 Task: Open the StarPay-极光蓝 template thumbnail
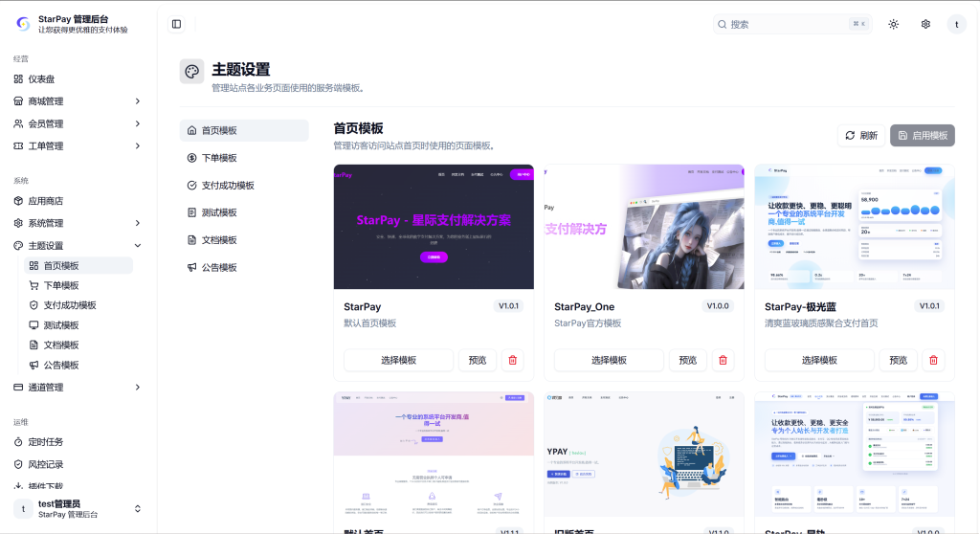(855, 227)
